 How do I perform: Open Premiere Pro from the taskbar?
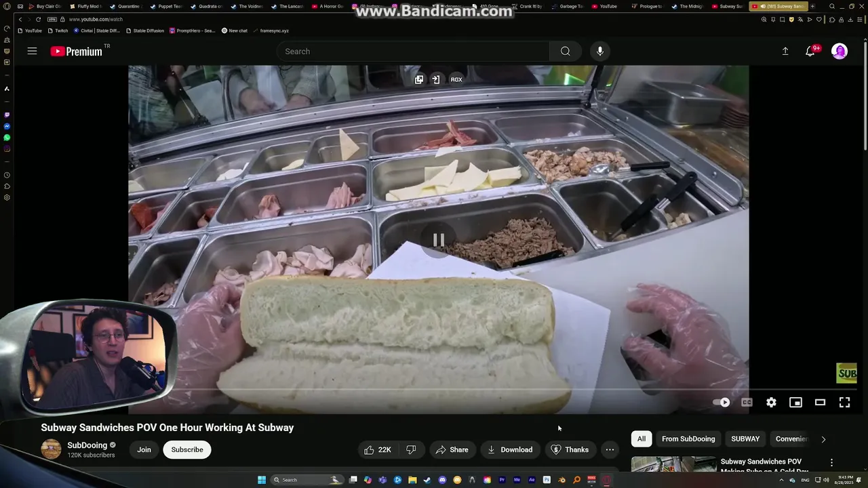point(502,480)
